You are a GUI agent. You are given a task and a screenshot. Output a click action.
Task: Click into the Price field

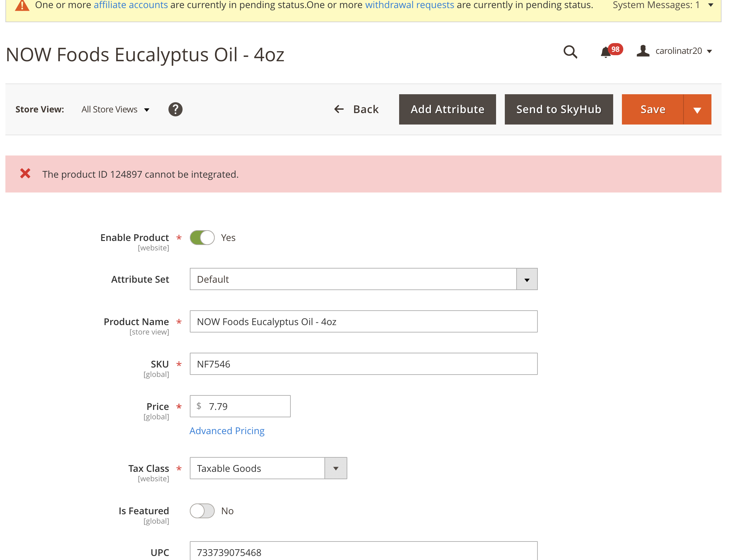(x=240, y=406)
